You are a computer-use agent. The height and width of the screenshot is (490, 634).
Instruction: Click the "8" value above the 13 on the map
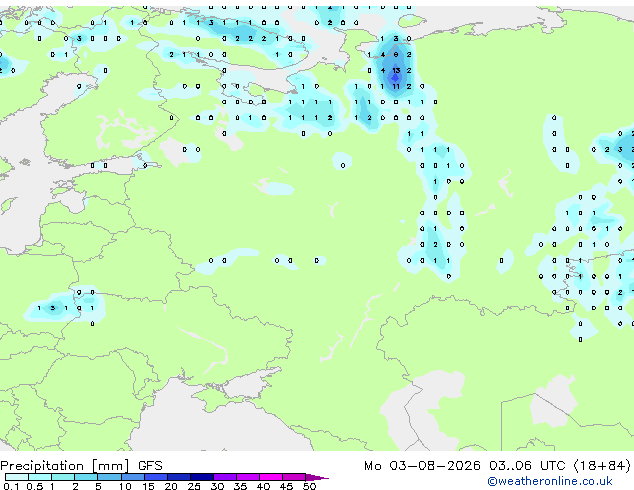[396, 55]
